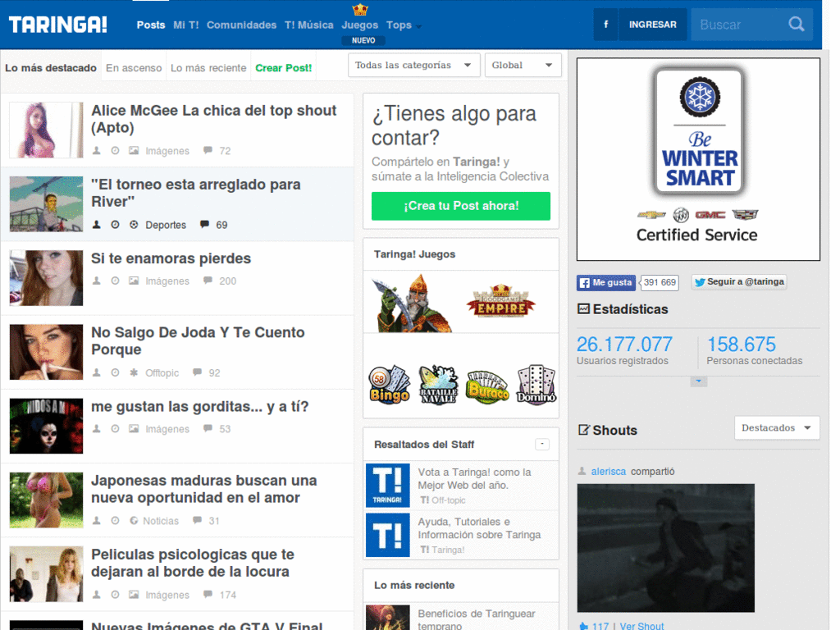This screenshot has height=630, width=840.
Task: Click comments icon on gorditas post
Action: [208, 428]
